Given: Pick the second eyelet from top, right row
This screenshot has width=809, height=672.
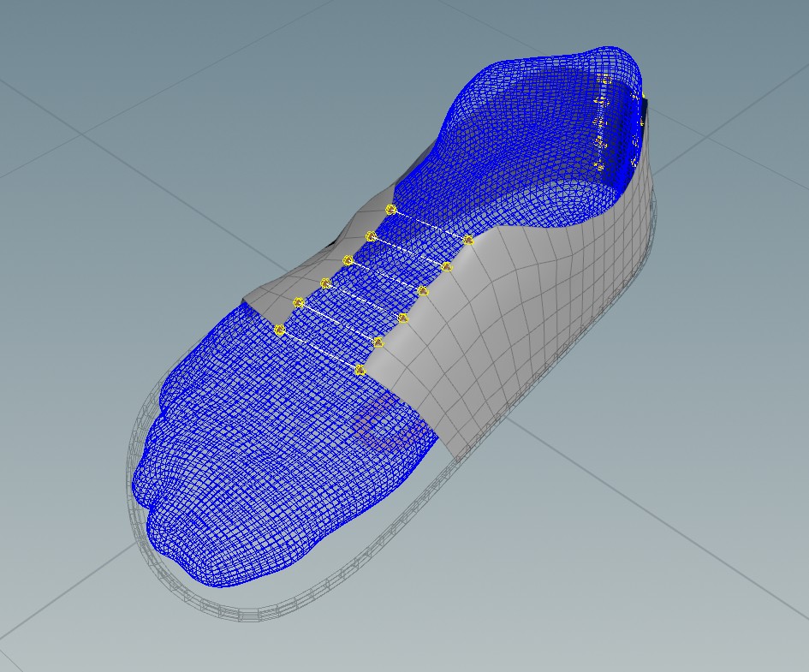Looking at the screenshot, I should [447, 267].
